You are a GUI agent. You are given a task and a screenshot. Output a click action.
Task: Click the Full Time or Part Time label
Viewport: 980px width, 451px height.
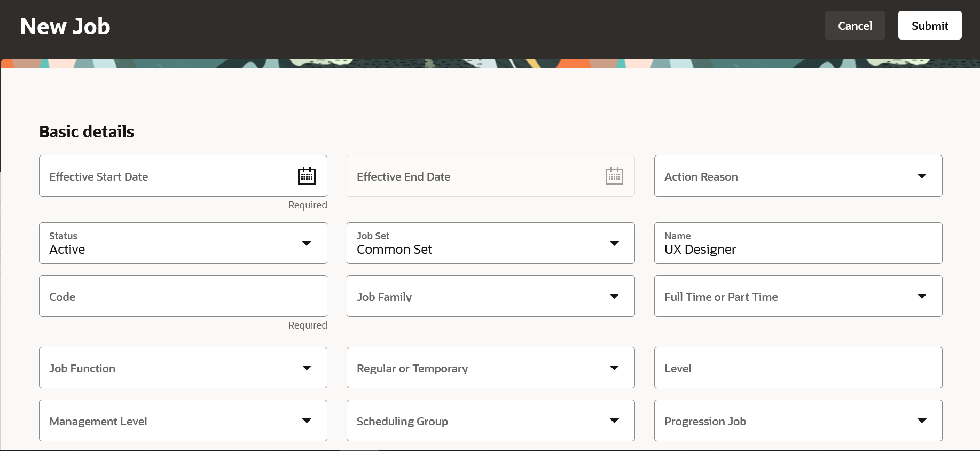pos(721,297)
